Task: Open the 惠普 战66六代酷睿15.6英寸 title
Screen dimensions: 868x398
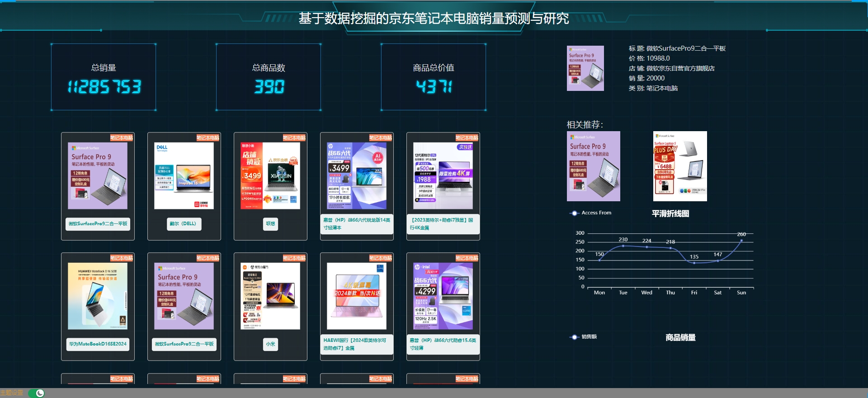Action: pos(443,344)
